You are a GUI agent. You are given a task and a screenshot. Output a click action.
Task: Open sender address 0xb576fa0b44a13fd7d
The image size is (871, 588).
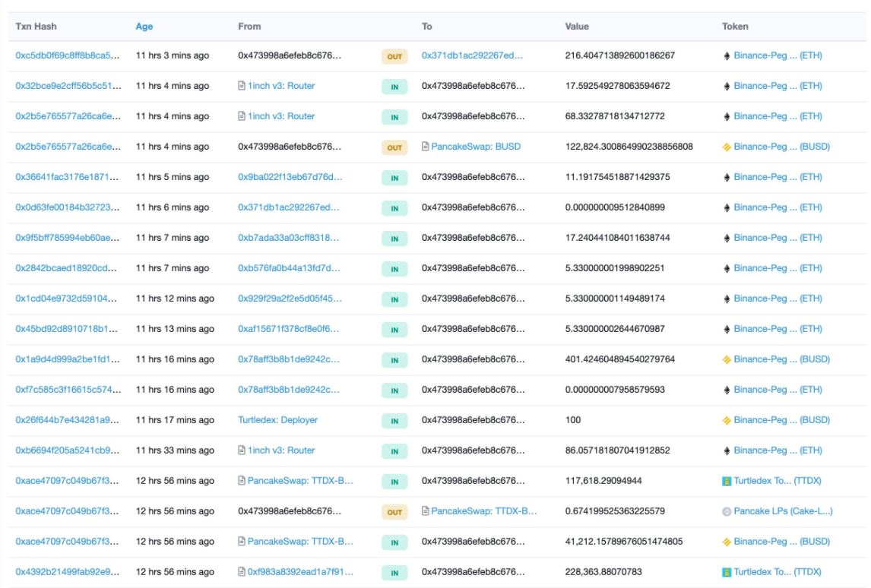pos(289,267)
